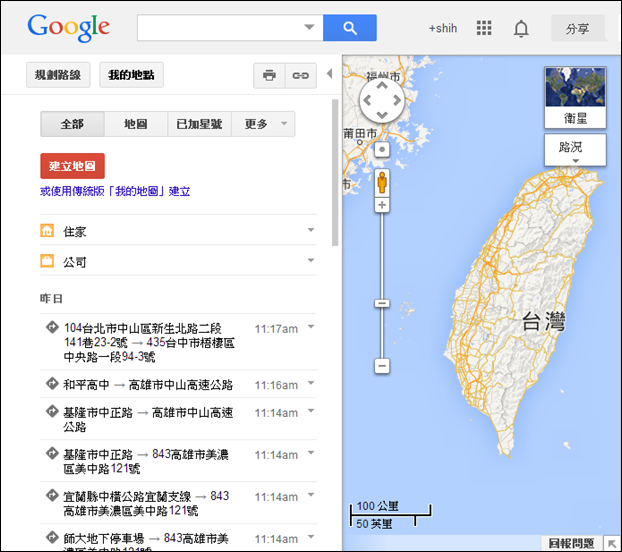Open dropdown for 基隆市中正路 → 高雄市中山高速 entry
This screenshot has width=622, height=552.
311,410
